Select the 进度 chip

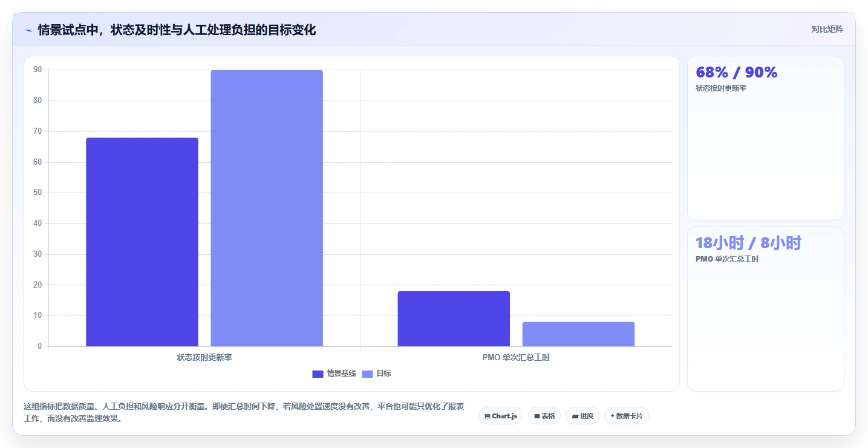582,416
